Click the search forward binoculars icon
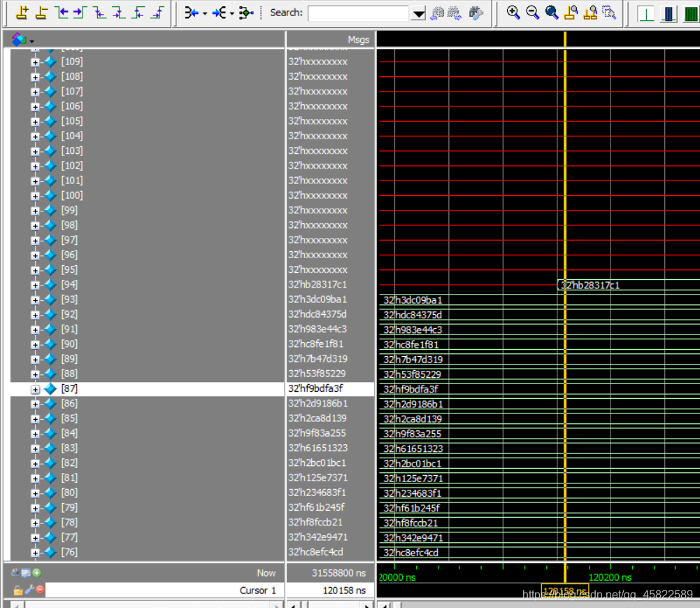Screen dimensions: 700x608 (455, 13)
